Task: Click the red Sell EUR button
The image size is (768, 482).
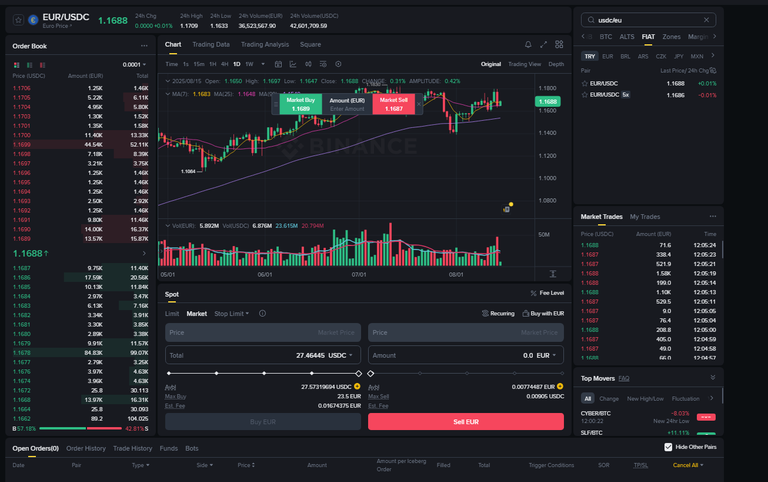Action: click(x=466, y=422)
